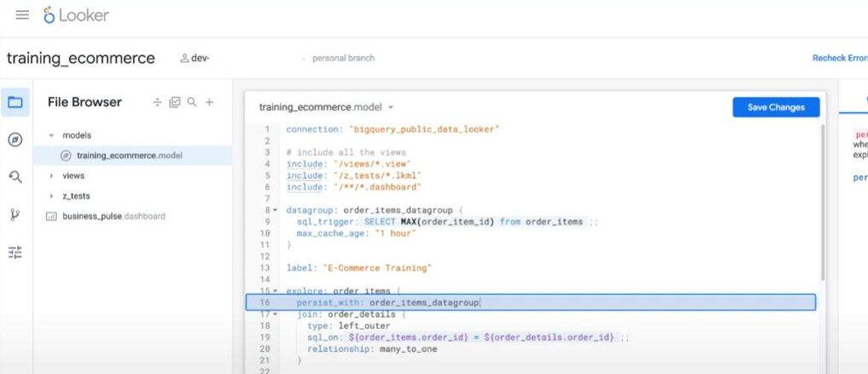Image resolution: width=868 pixels, height=374 pixels.
Task: Collapse all folders icon in File Browser
Action: coord(157,102)
